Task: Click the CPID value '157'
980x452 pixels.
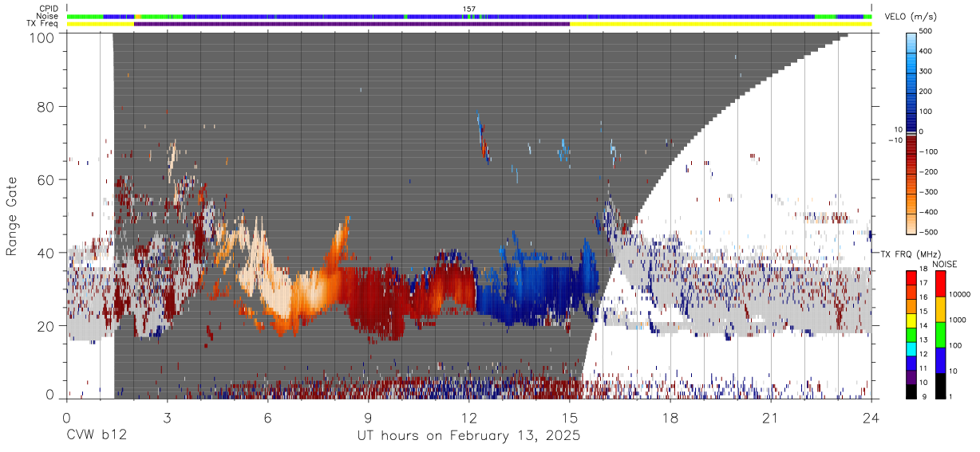Action: pyautogui.click(x=469, y=9)
